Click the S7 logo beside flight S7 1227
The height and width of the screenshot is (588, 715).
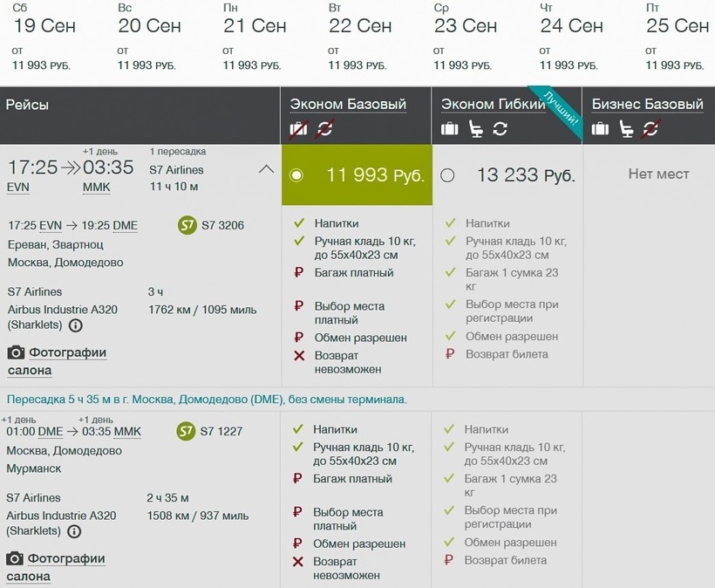(x=186, y=431)
